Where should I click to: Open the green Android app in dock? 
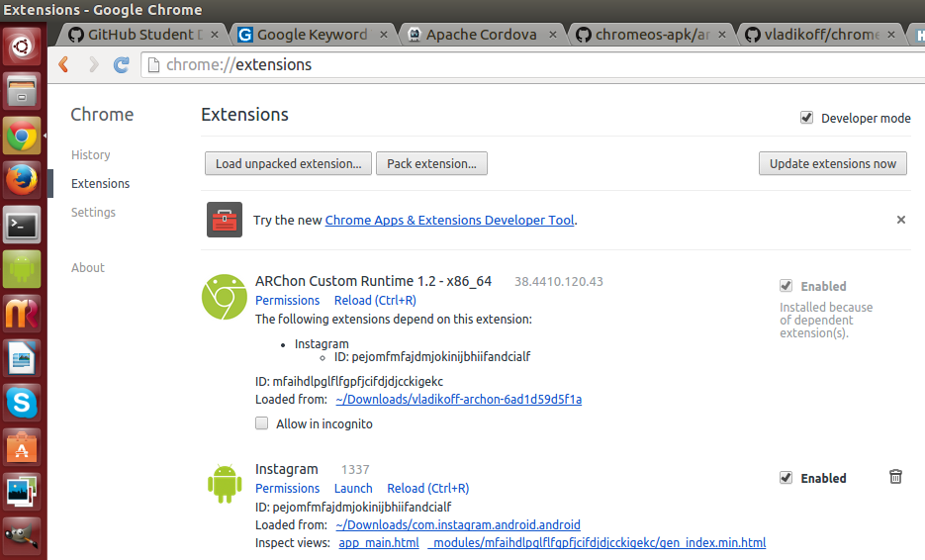(x=22, y=269)
